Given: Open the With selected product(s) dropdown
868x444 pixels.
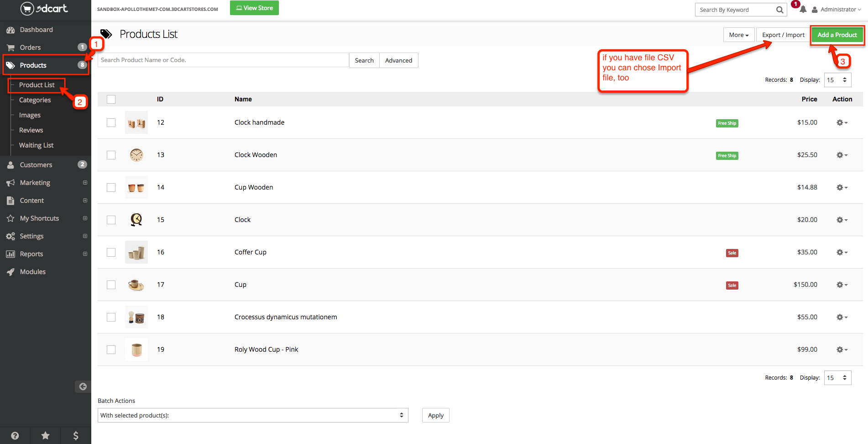Looking at the screenshot, I should coord(253,415).
